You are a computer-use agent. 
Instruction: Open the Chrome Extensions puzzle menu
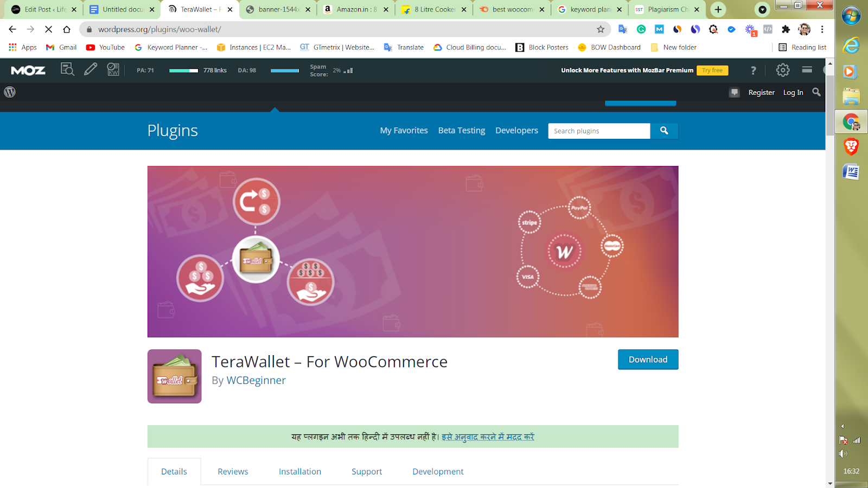point(786,29)
